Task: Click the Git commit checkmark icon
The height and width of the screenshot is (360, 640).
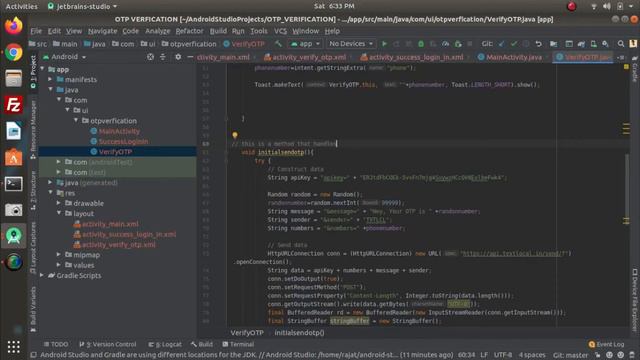Action: tap(514, 44)
